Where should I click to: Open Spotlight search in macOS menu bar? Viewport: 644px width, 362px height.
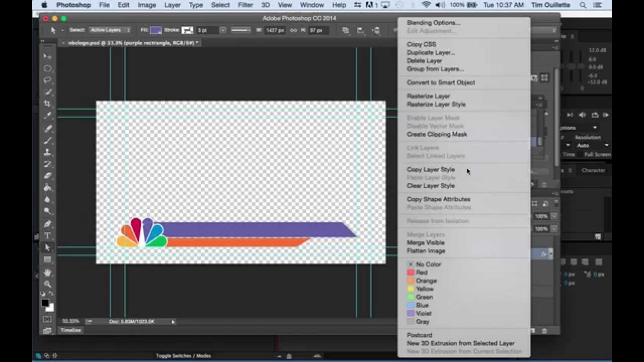point(583,5)
